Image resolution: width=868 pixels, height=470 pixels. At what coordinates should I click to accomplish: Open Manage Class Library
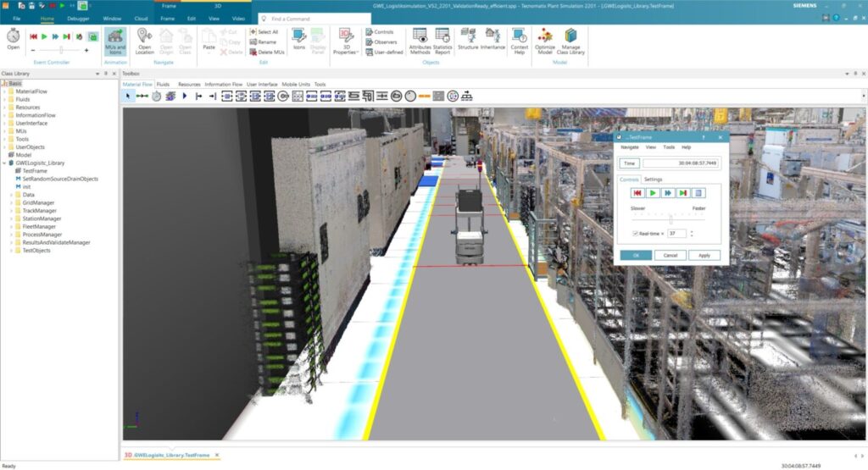[570, 41]
